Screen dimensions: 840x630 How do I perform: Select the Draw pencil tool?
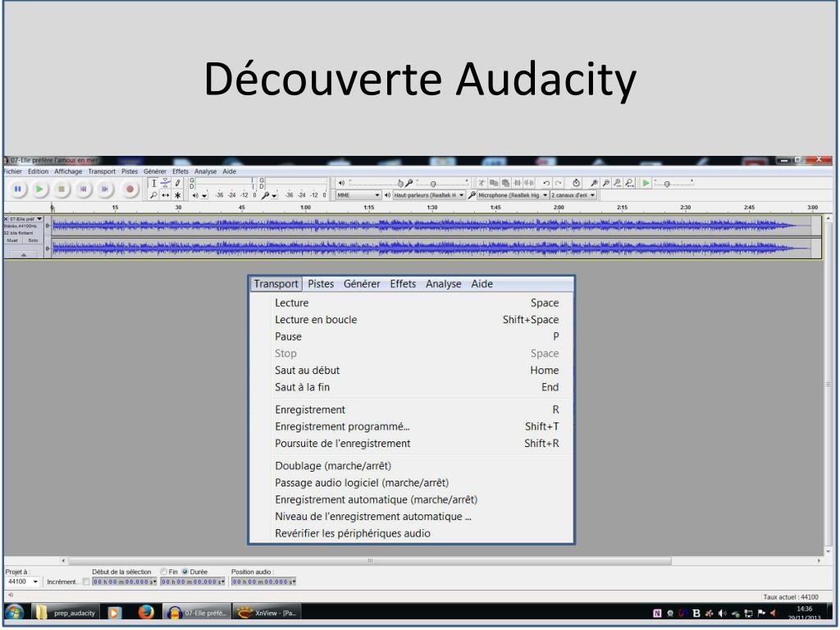pos(177,183)
